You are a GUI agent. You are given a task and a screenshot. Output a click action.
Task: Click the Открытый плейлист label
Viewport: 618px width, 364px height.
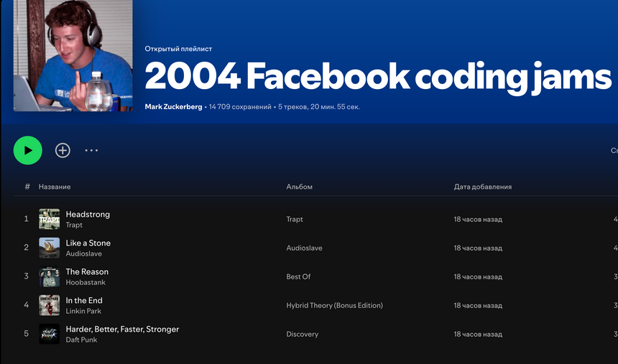(178, 49)
